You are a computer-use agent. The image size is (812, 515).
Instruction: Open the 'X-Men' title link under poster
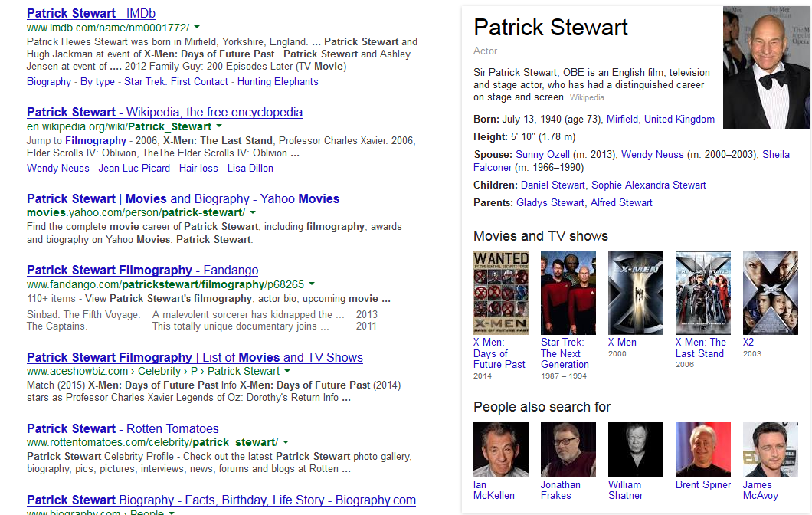(x=622, y=343)
